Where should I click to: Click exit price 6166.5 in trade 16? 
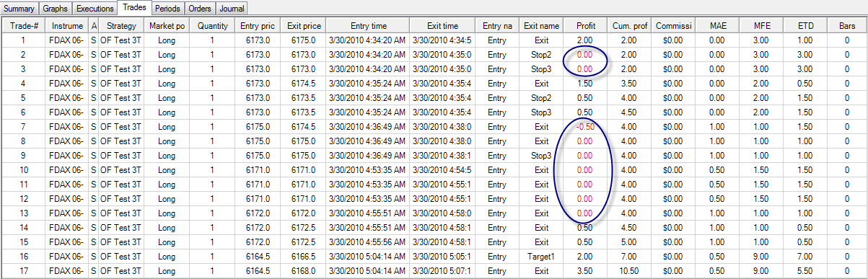pos(303,257)
